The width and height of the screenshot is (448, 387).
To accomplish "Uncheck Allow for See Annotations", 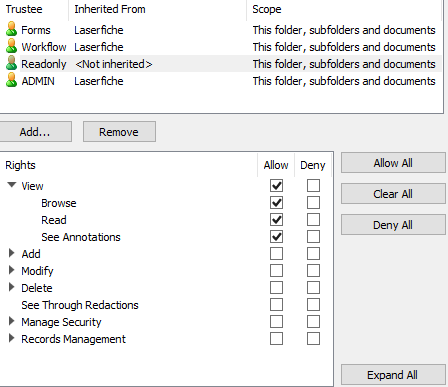I will pyautogui.click(x=276, y=237).
